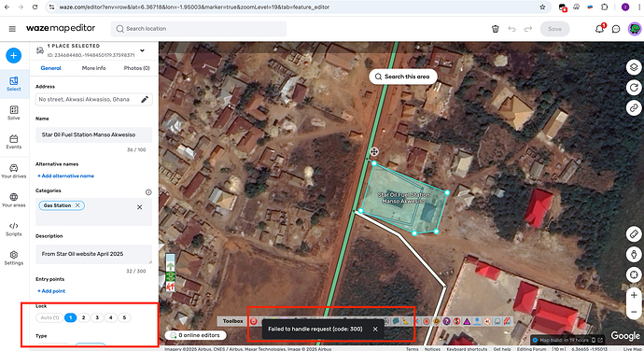Select lock level 1
This screenshot has height=351, width=644.
click(71, 317)
